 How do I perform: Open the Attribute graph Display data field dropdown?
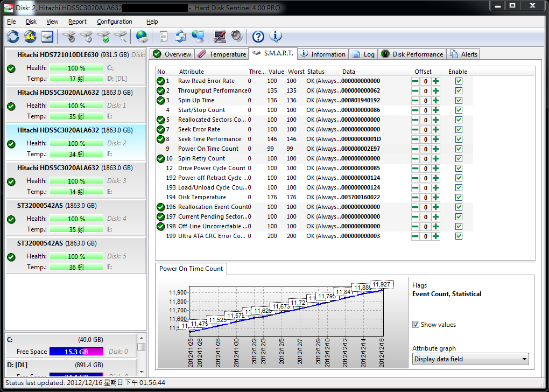(x=470, y=359)
